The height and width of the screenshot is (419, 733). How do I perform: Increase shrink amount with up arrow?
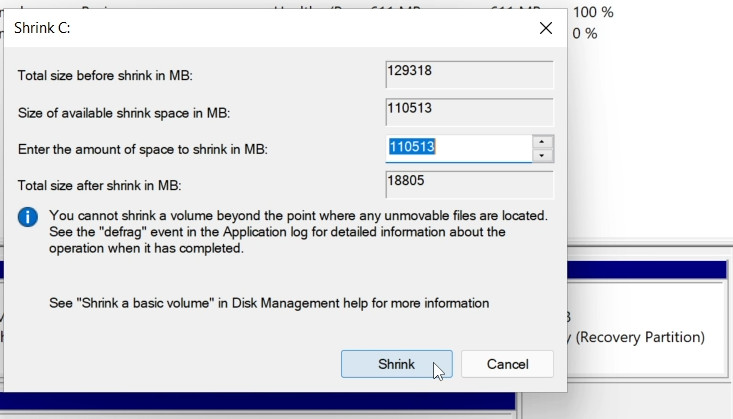tap(542, 142)
